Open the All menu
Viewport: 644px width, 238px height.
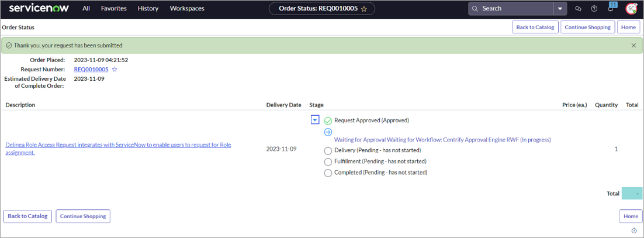[x=86, y=9]
